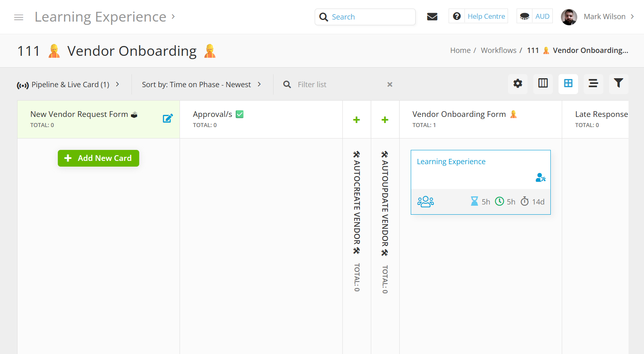This screenshot has height=354, width=644.
Task: Open the filter funnel options
Action: coord(618,84)
